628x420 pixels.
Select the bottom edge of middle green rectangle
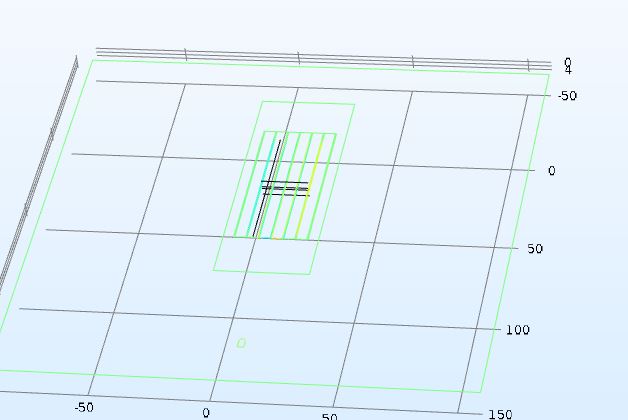(262, 271)
